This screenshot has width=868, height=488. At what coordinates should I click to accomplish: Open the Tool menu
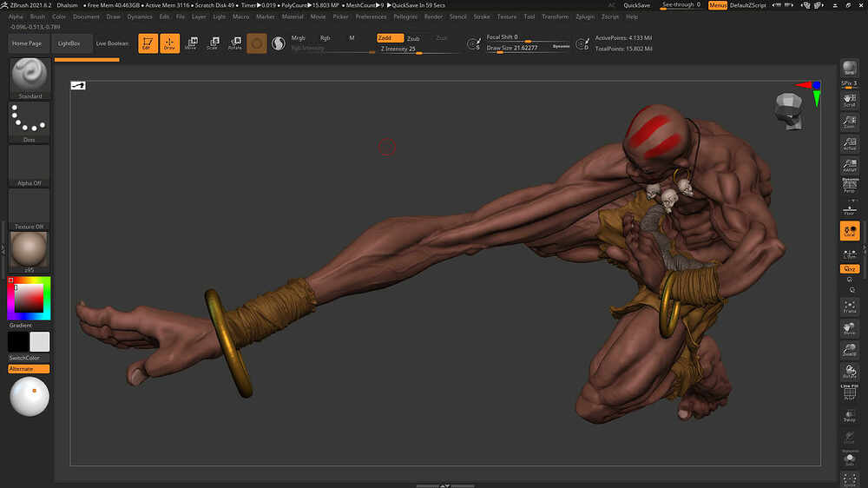529,16
